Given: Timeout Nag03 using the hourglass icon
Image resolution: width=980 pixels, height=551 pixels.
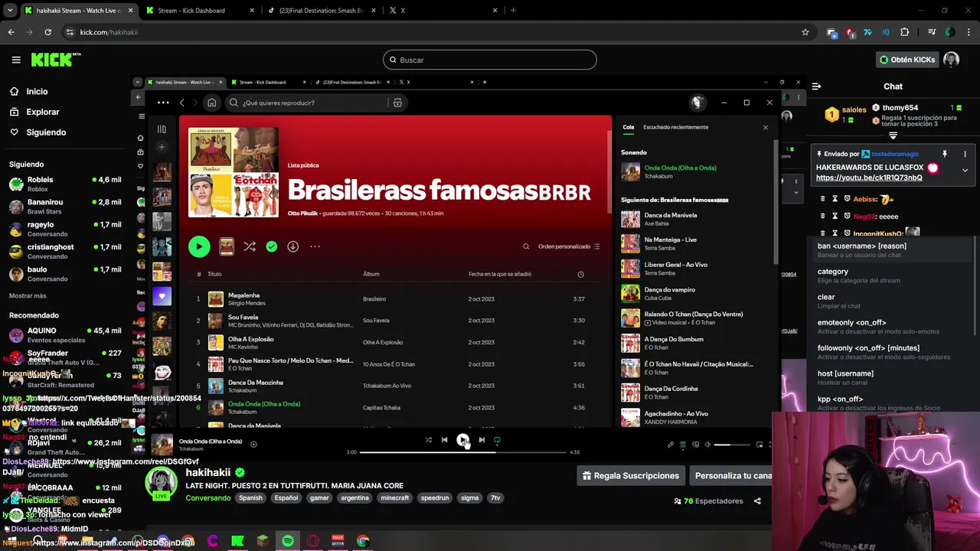Looking at the screenshot, I should pyautogui.click(x=835, y=216).
